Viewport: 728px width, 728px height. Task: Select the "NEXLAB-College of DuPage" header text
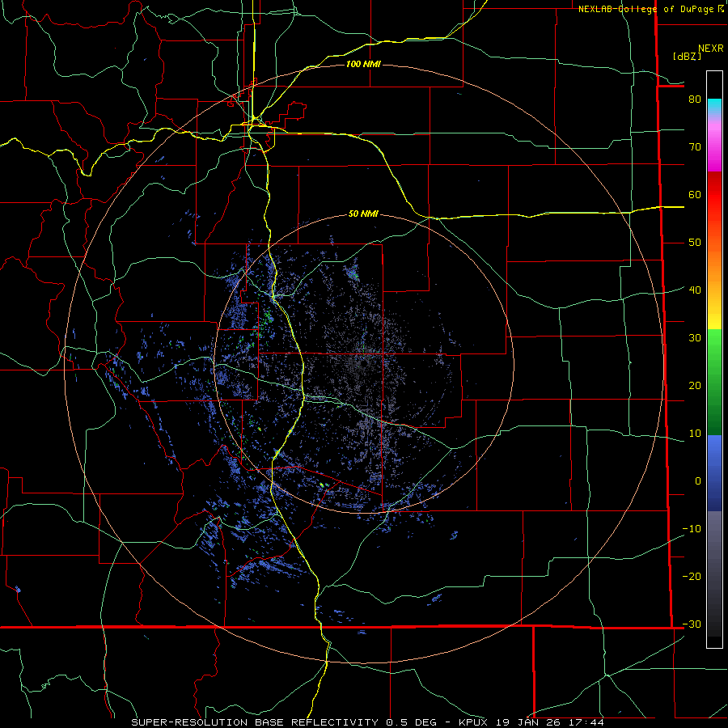(x=648, y=9)
